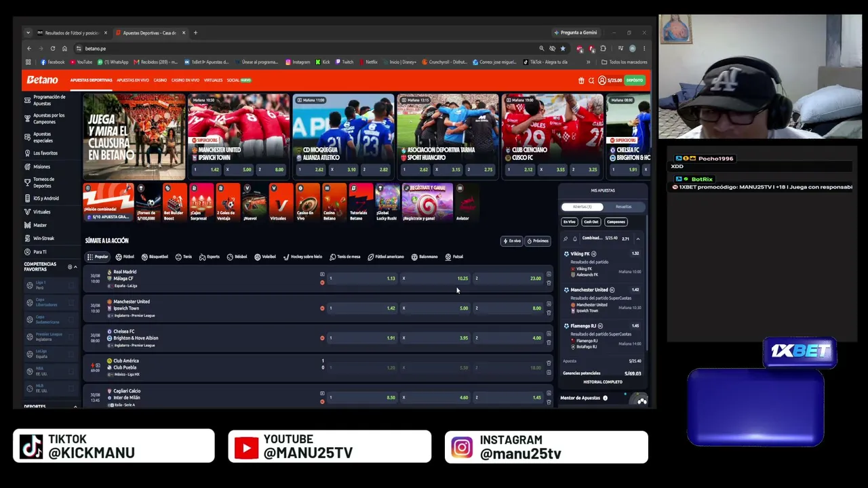Collapse the Competencias Favoritas section
Screen dimensions: 868x488
point(75,267)
